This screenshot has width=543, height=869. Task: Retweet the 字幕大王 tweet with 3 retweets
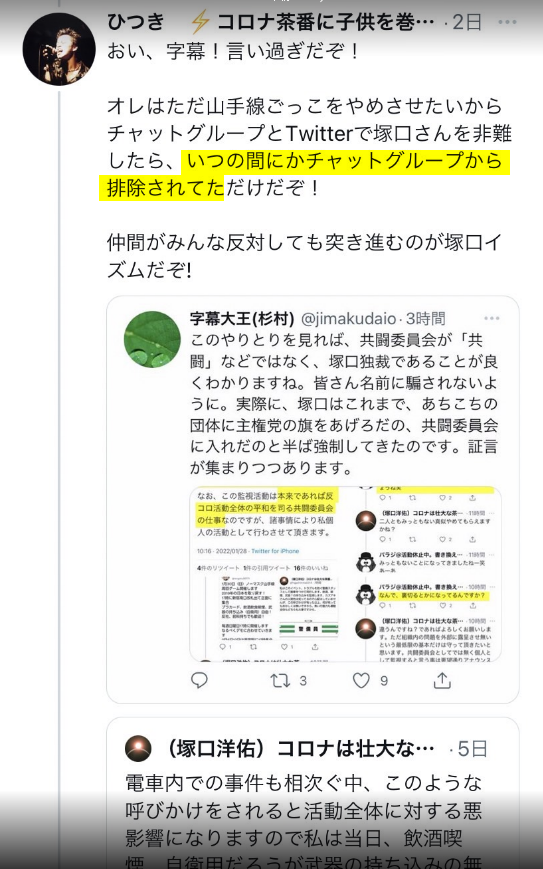click(288, 680)
